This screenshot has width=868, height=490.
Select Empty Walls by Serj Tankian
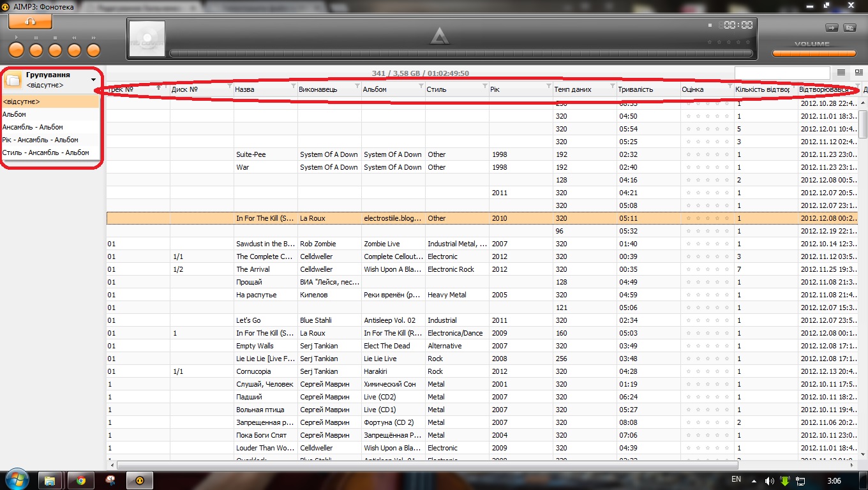point(483,346)
